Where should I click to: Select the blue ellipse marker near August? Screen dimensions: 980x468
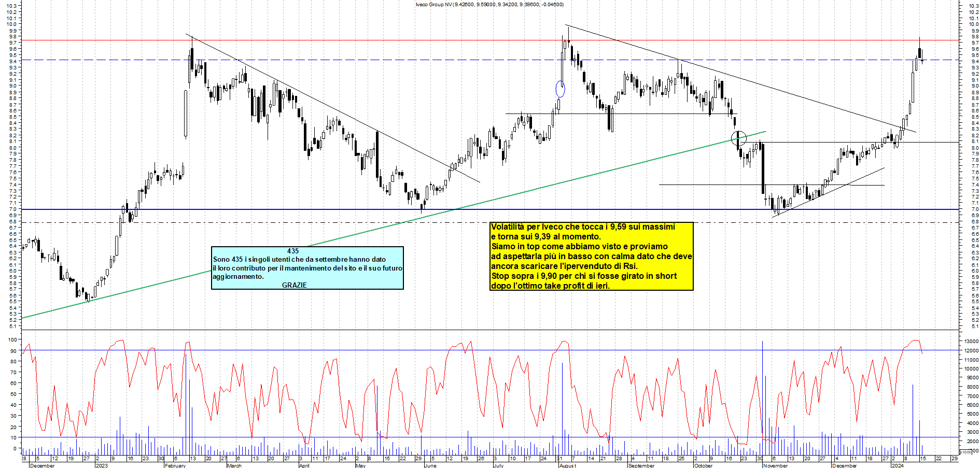coord(560,89)
